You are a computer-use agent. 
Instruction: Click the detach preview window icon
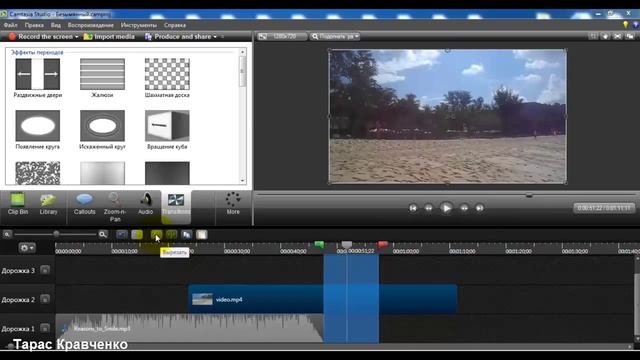[x=630, y=36]
